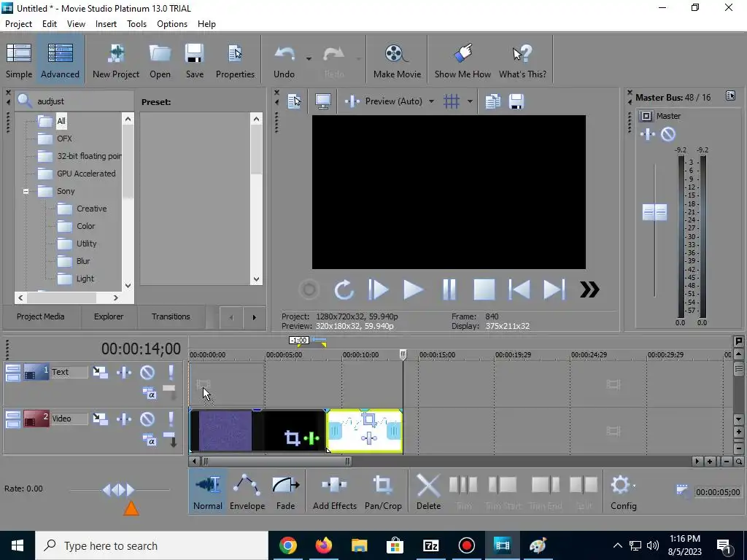Open project Properties
Image resolution: width=747 pixels, height=560 pixels.
[235, 60]
